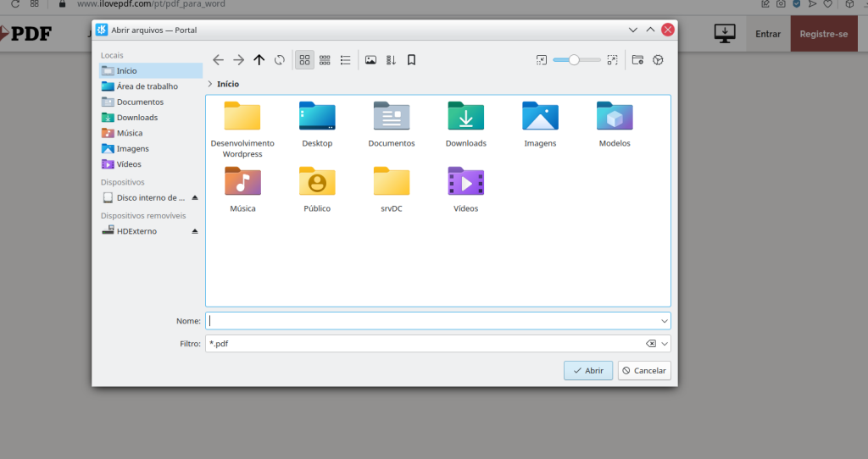
Task: Select the srvDC folder icon
Action: 392,189
